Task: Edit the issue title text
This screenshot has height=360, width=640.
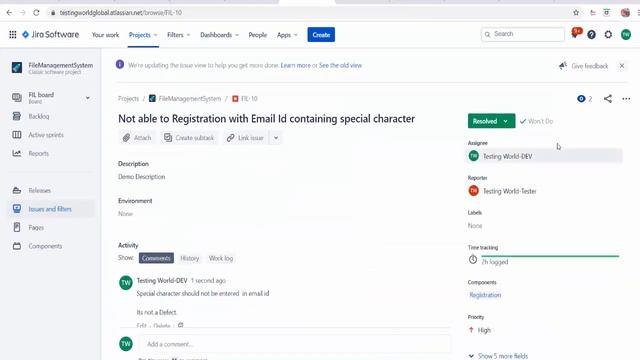Action: point(267,119)
